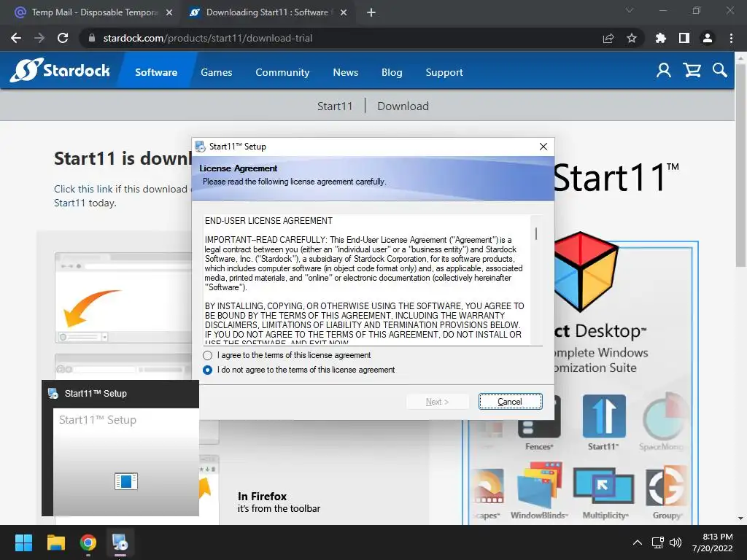Image resolution: width=747 pixels, height=560 pixels.
Task: Click the Groupy product icon
Action: click(667, 486)
